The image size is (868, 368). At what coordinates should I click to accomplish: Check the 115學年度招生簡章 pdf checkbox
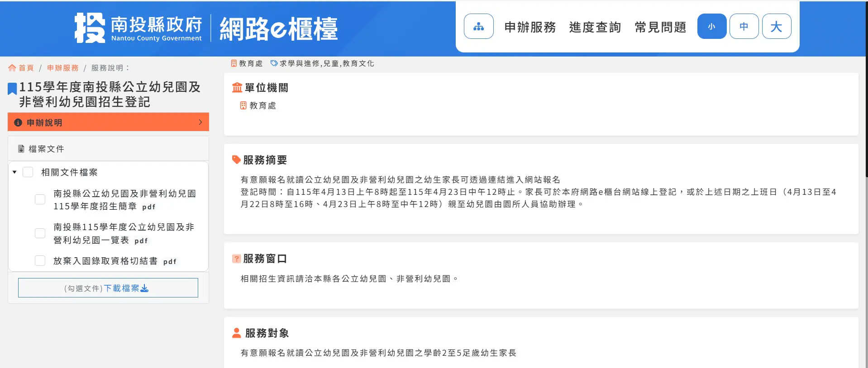click(40, 199)
